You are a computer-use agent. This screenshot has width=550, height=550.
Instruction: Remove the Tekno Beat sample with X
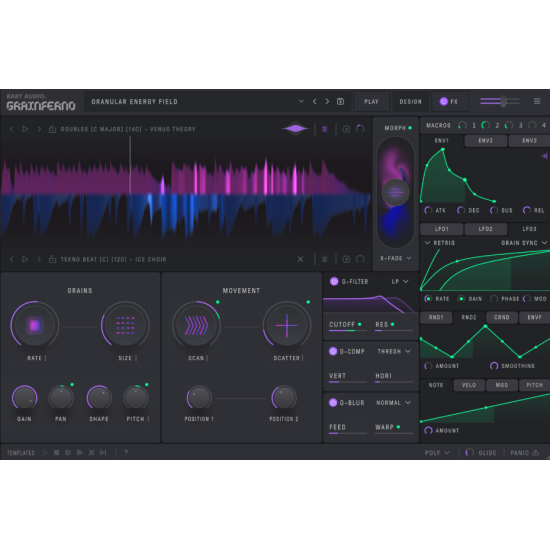tap(300, 259)
